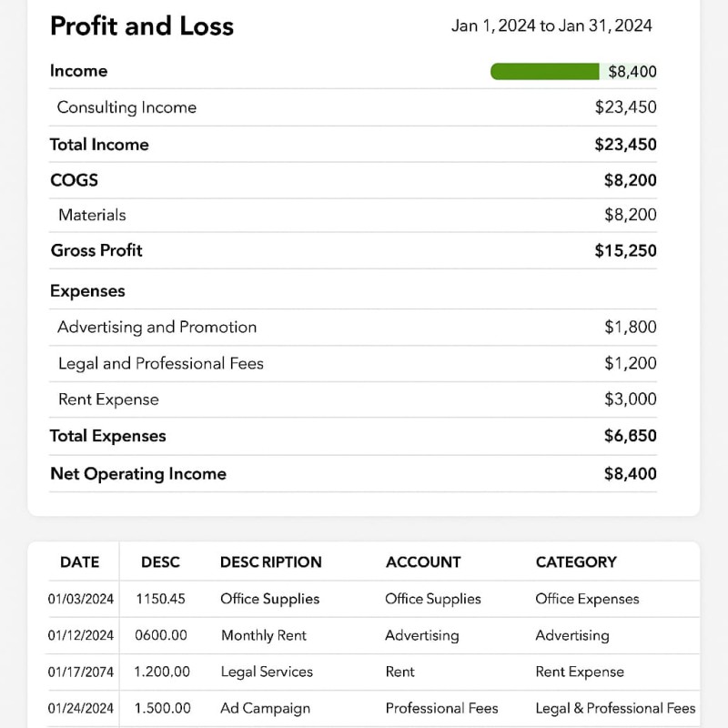Click the green Income progress bar
Image resolution: width=728 pixels, height=728 pixels.
click(546, 72)
